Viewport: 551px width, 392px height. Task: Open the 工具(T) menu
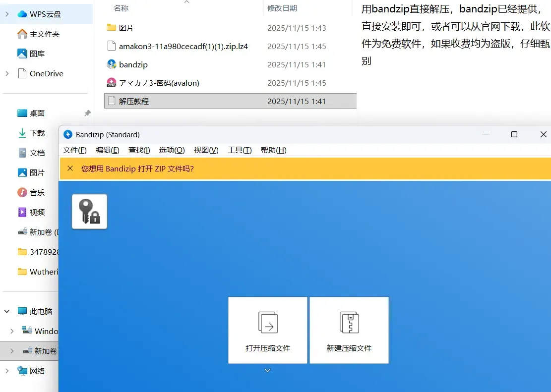240,150
